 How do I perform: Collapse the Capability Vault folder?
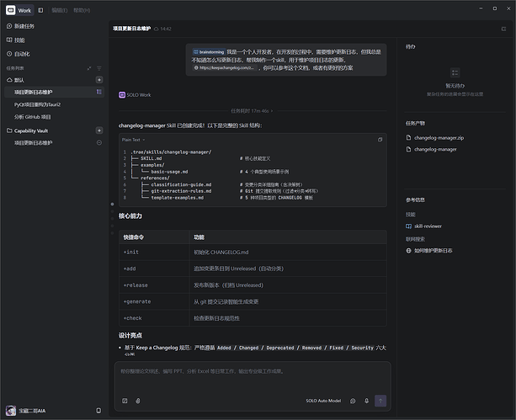pos(27,130)
